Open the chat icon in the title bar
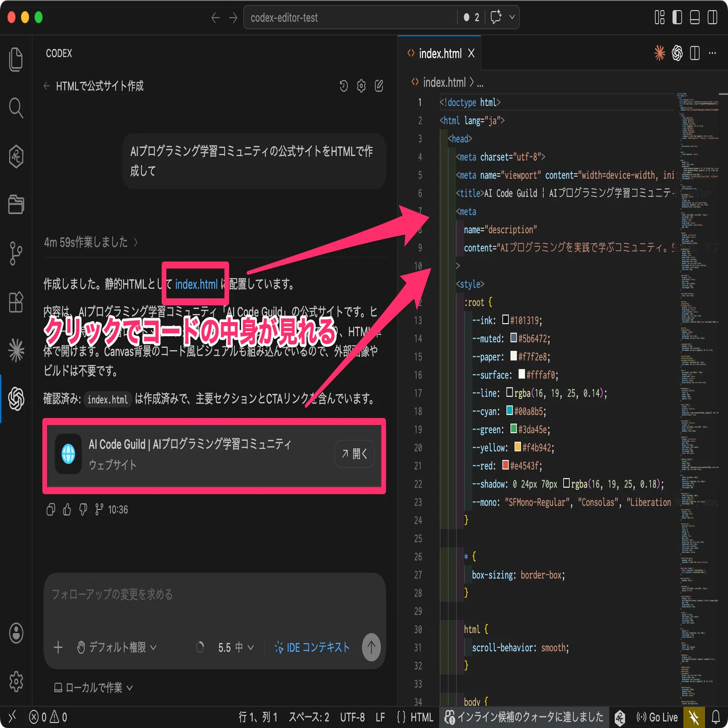Screen dimensions: 728x728 (496, 17)
